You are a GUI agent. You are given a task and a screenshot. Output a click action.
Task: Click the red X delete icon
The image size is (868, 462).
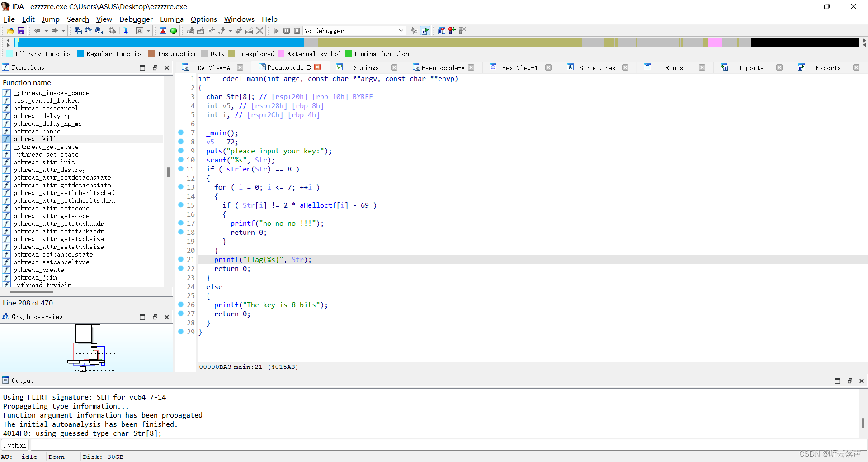point(260,31)
